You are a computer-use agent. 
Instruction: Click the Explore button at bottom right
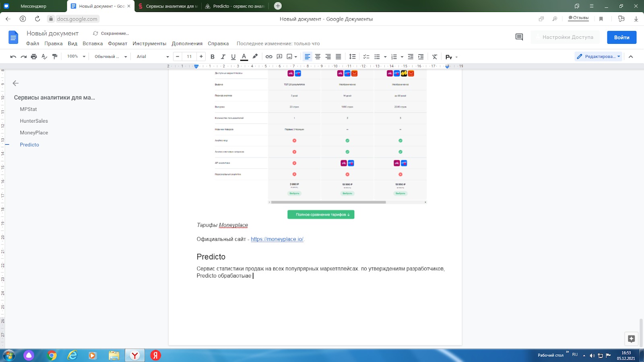coord(631,339)
